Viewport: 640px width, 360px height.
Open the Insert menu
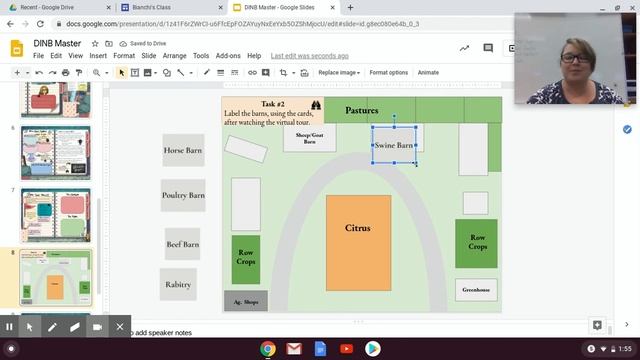click(x=98, y=56)
